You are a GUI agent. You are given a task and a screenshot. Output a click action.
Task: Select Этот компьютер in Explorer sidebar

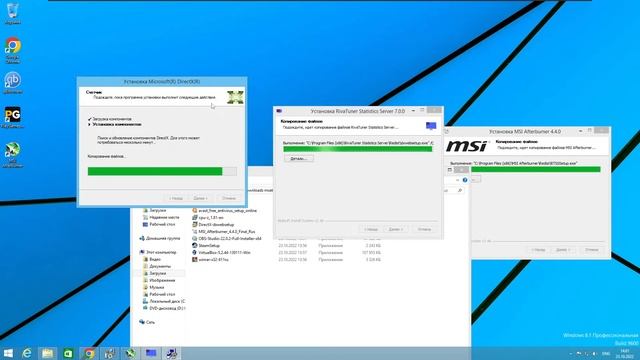click(x=158, y=252)
